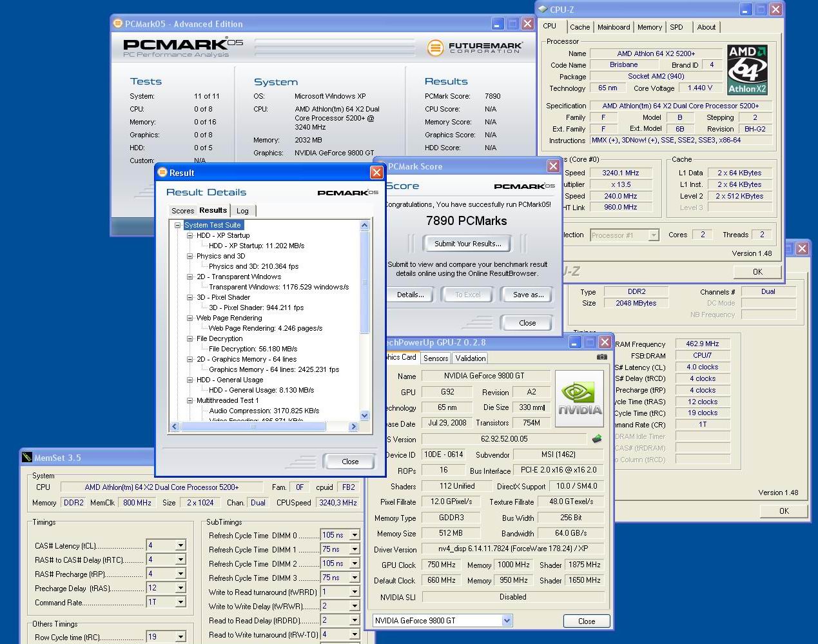Collapse the HDD - XP Startup node

[x=190, y=235]
